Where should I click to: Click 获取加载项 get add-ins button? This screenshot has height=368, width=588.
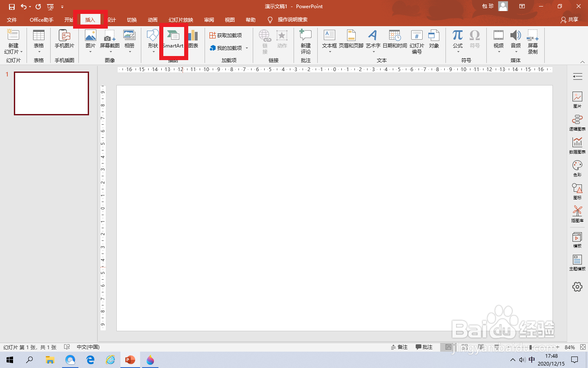225,36
